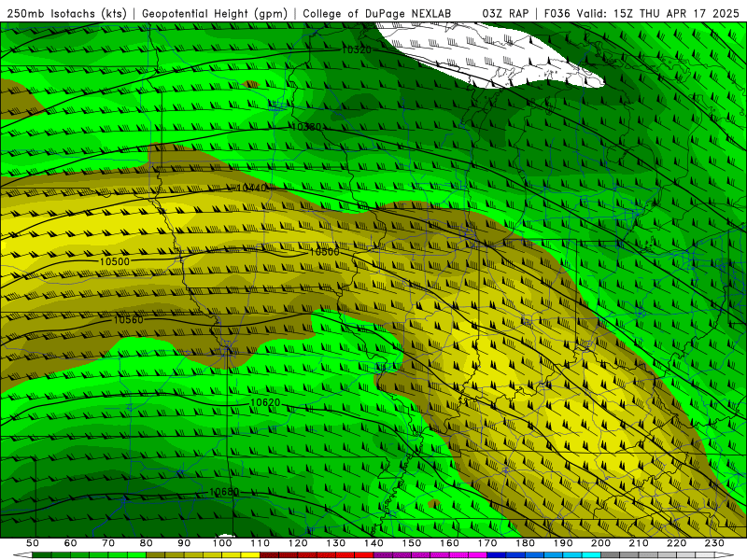Click the '120' value on the color scale

coord(298,543)
